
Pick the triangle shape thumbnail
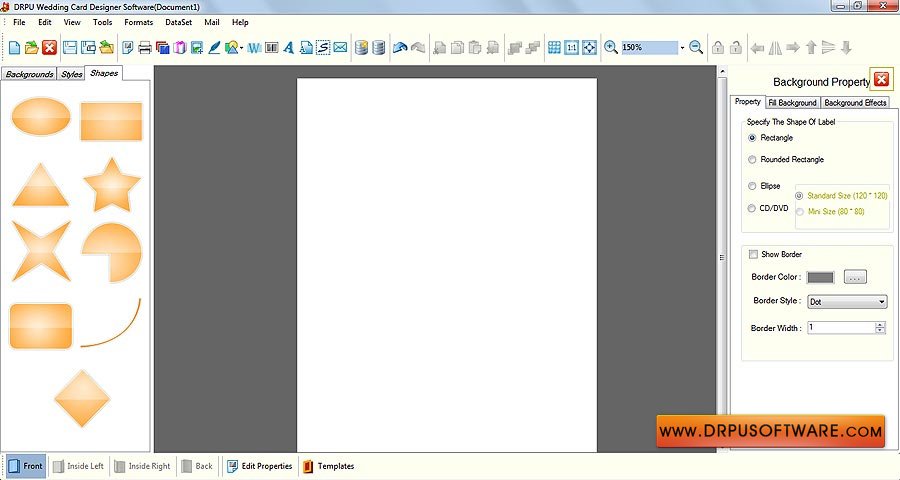point(40,185)
